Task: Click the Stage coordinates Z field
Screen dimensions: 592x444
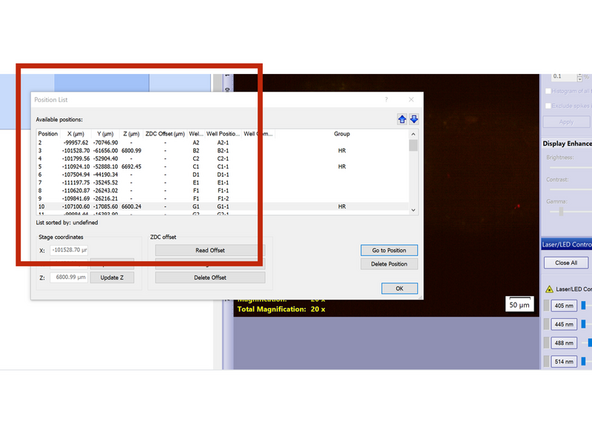Action: point(69,277)
